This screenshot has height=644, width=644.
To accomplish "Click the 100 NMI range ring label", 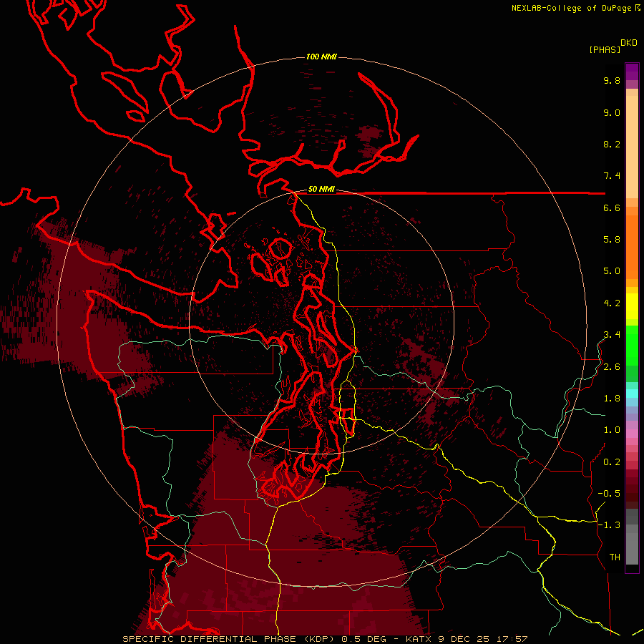I will pyautogui.click(x=321, y=57).
